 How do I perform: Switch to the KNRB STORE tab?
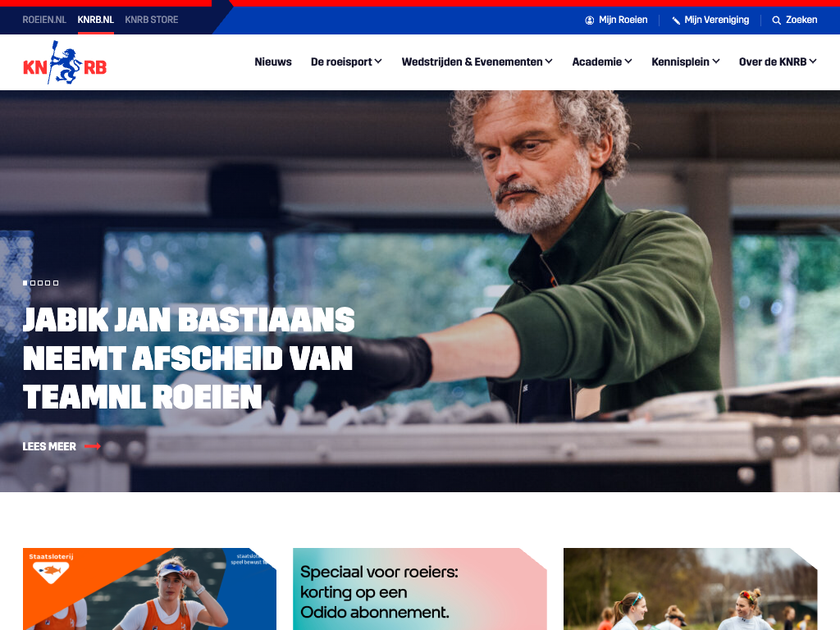(x=152, y=20)
